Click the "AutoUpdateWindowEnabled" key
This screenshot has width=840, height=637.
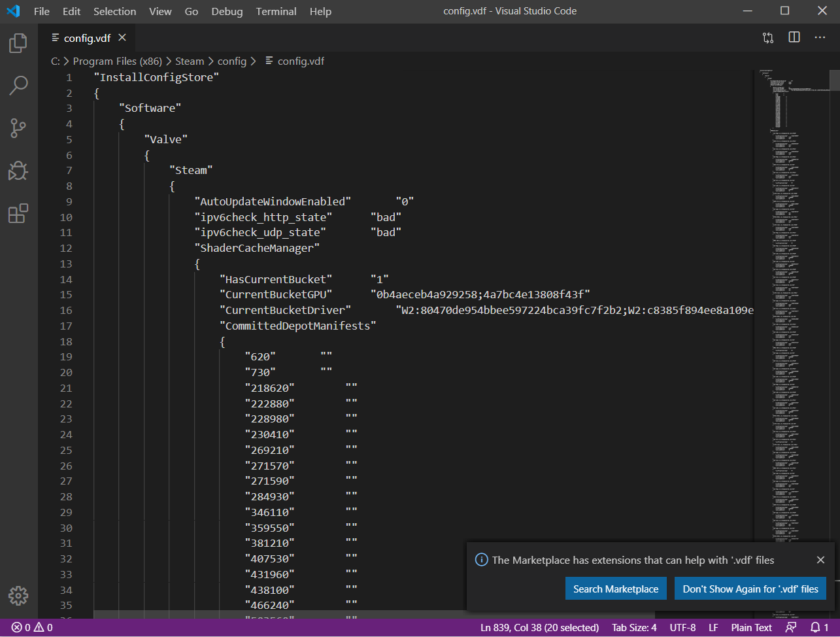(x=273, y=201)
